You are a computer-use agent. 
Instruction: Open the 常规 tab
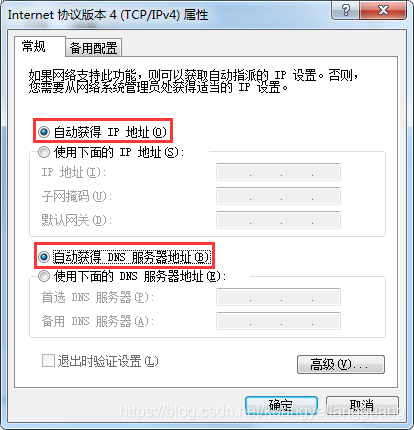pyautogui.click(x=34, y=46)
